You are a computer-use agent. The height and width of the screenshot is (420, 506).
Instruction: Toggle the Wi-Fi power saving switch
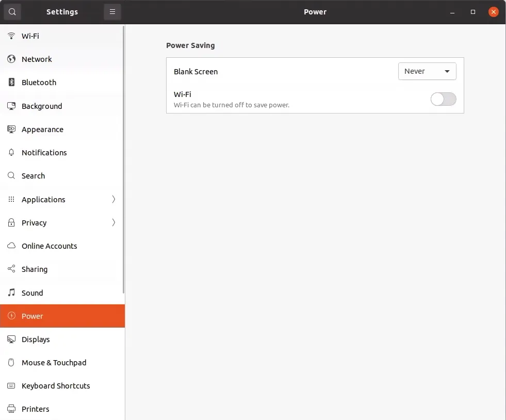(444, 99)
